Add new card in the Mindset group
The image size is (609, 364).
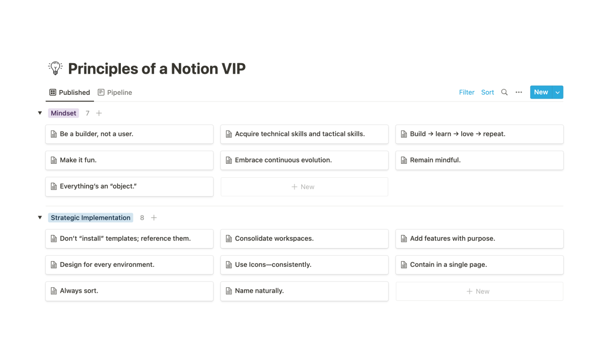[x=304, y=187]
